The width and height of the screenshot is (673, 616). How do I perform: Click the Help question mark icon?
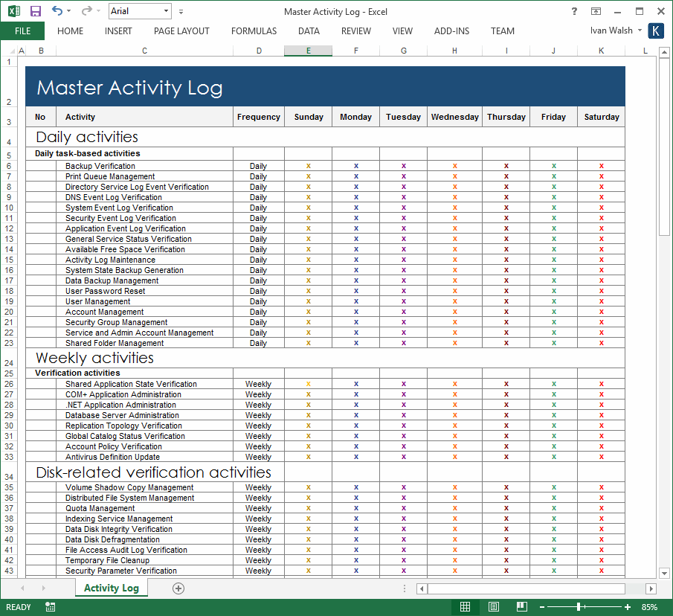point(575,11)
